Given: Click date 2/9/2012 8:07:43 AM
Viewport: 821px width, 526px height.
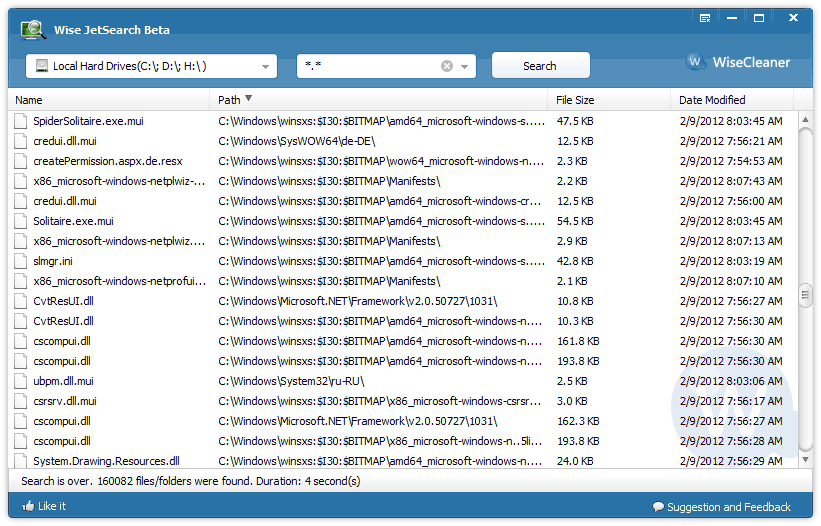Looking at the screenshot, I should coord(731,181).
